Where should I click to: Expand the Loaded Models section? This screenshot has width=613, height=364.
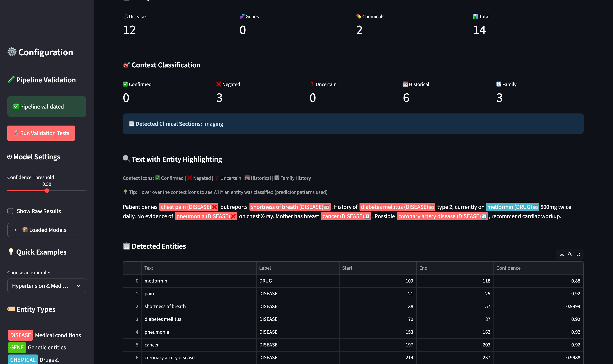(46, 230)
